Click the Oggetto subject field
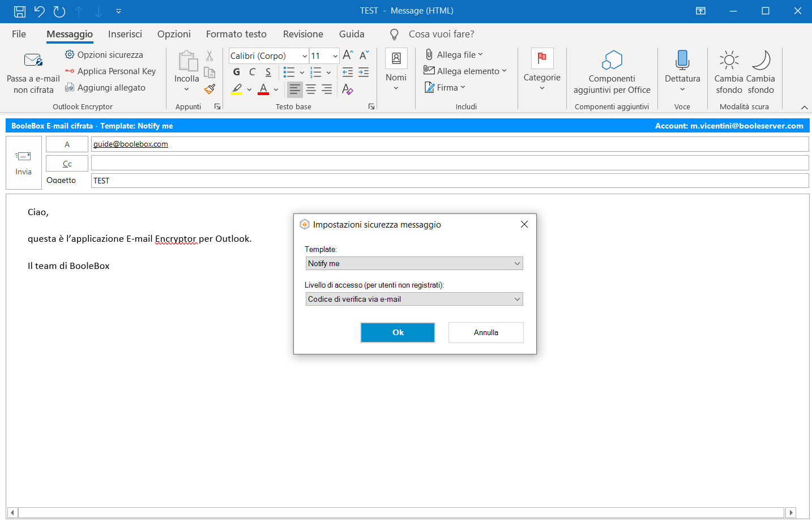 (450, 181)
